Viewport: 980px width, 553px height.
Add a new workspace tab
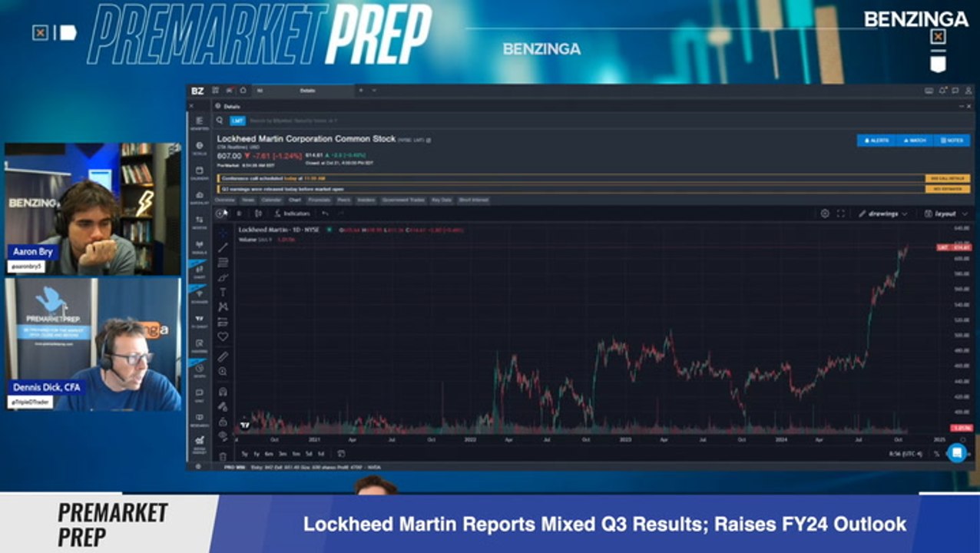pos(361,91)
